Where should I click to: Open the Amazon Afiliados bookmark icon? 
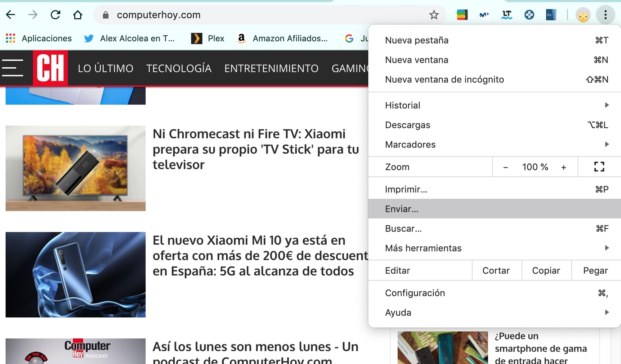[241, 38]
